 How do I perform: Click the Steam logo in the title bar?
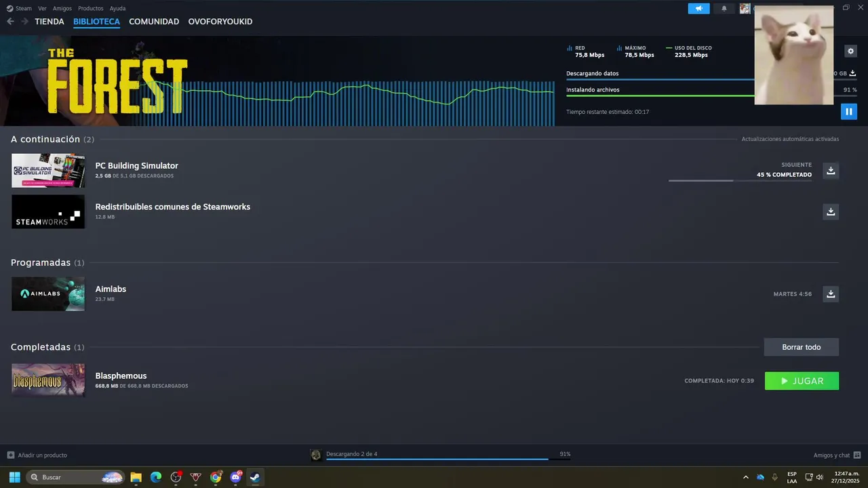coord(9,8)
